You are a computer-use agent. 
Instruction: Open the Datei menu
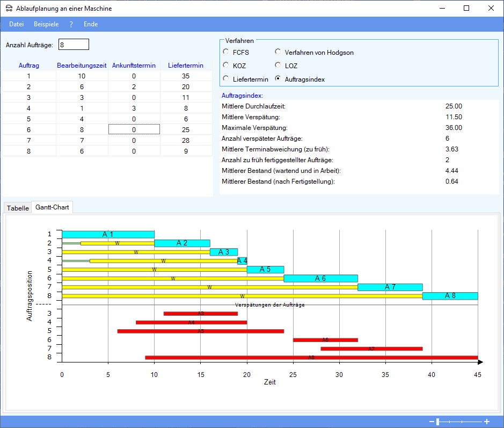[16, 24]
